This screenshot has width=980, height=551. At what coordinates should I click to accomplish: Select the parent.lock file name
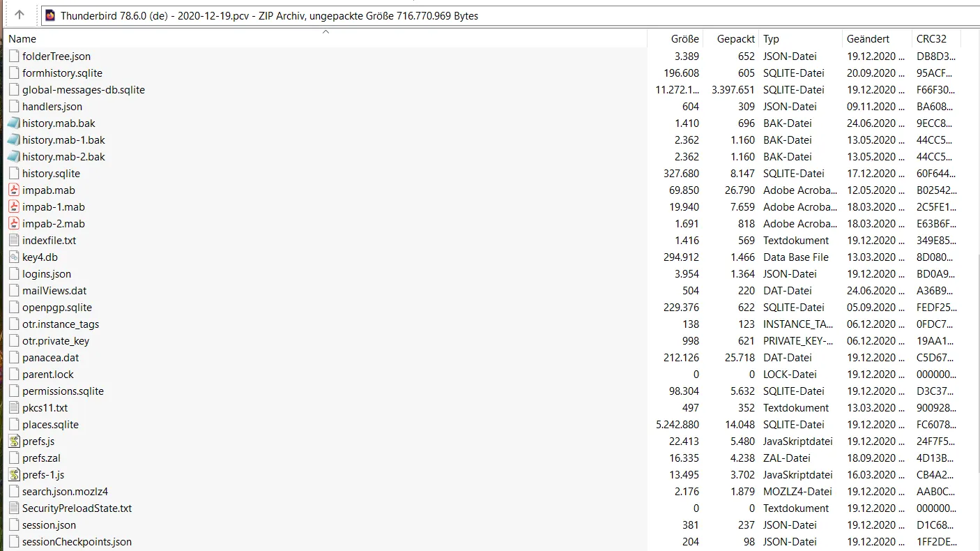48,374
